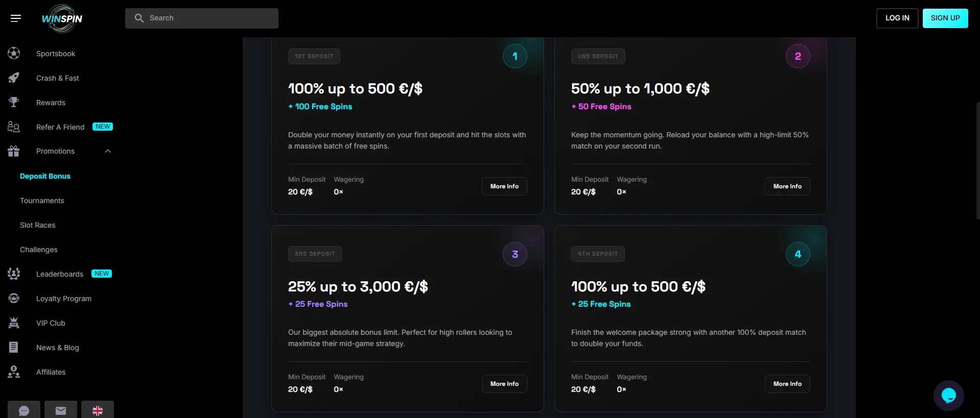Select Deposit Bonus in sidebar

click(x=45, y=176)
